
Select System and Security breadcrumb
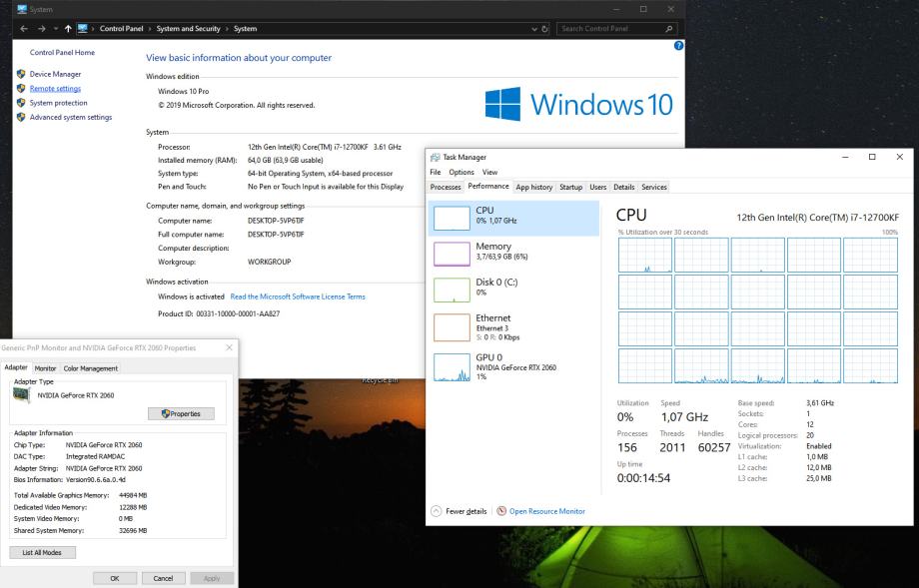pos(188,29)
